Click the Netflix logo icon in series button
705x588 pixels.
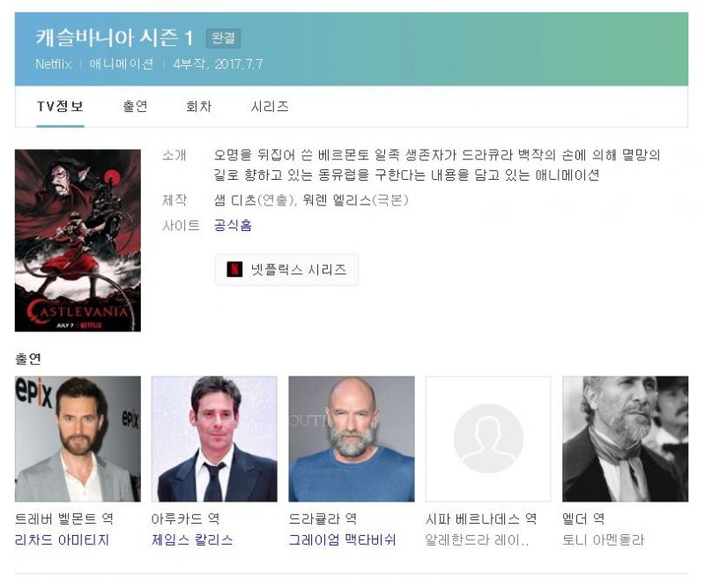234,270
